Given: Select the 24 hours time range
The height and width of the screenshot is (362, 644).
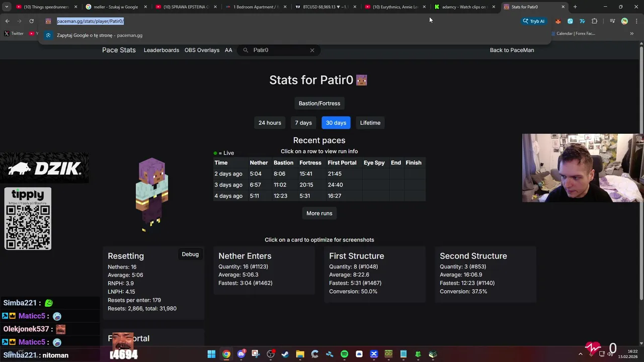Looking at the screenshot, I should [x=270, y=123].
